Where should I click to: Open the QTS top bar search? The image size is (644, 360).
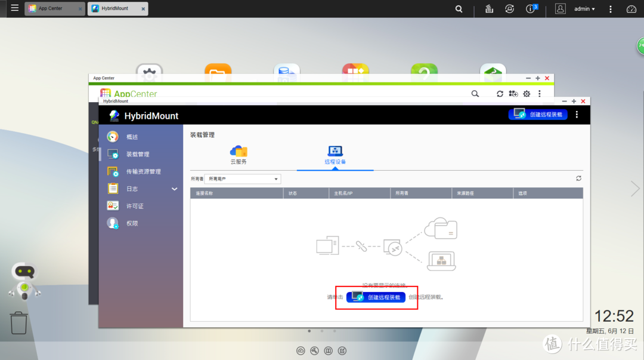click(459, 8)
